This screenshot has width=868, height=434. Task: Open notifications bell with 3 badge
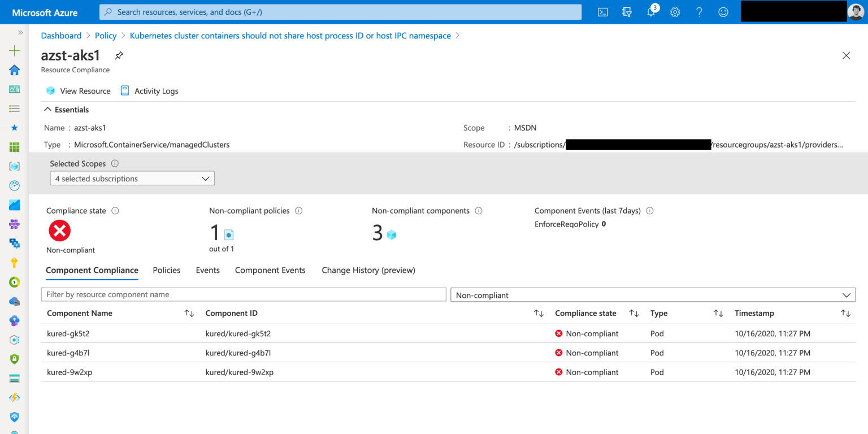point(652,11)
